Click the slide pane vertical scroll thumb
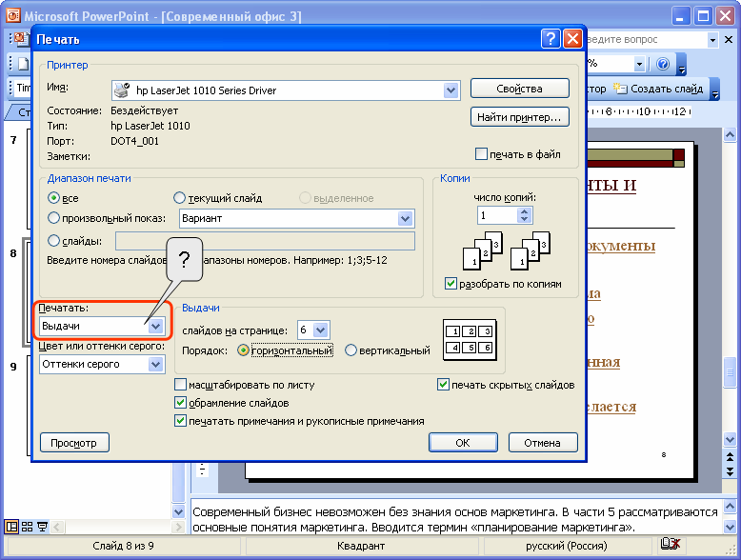 pyautogui.click(x=730, y=373)
